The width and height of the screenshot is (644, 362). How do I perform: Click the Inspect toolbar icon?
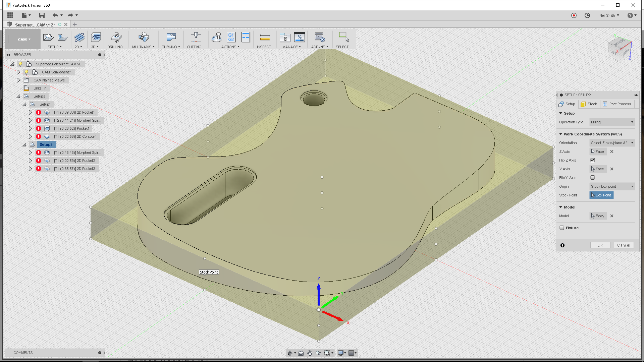pos(264,39)
